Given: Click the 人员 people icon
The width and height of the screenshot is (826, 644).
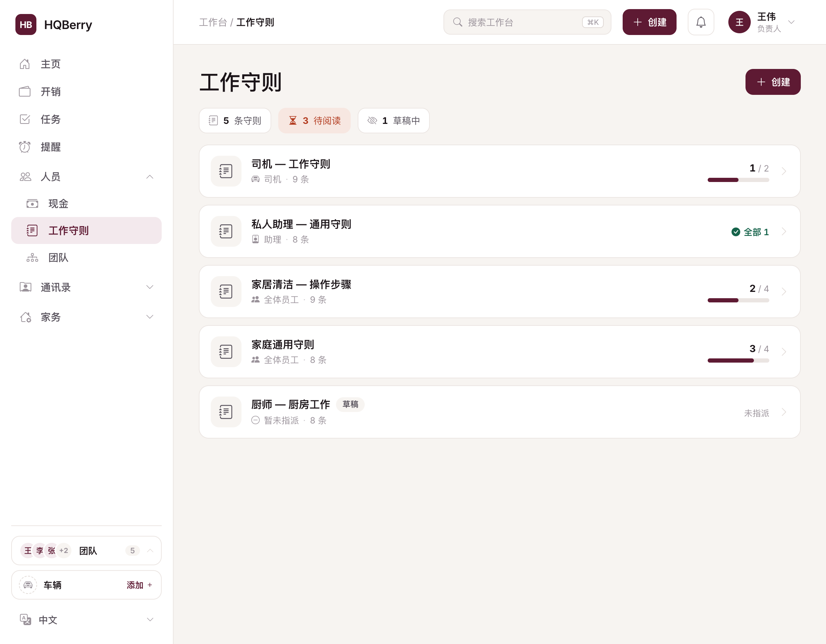Looking at the screenshot, I should pos(25,177).
